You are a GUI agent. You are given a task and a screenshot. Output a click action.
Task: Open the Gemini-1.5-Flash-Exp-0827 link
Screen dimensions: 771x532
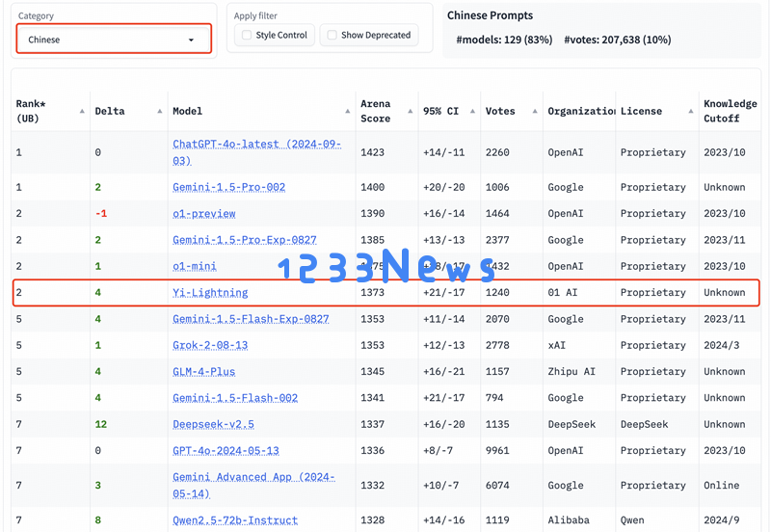(x=251, y=319)
